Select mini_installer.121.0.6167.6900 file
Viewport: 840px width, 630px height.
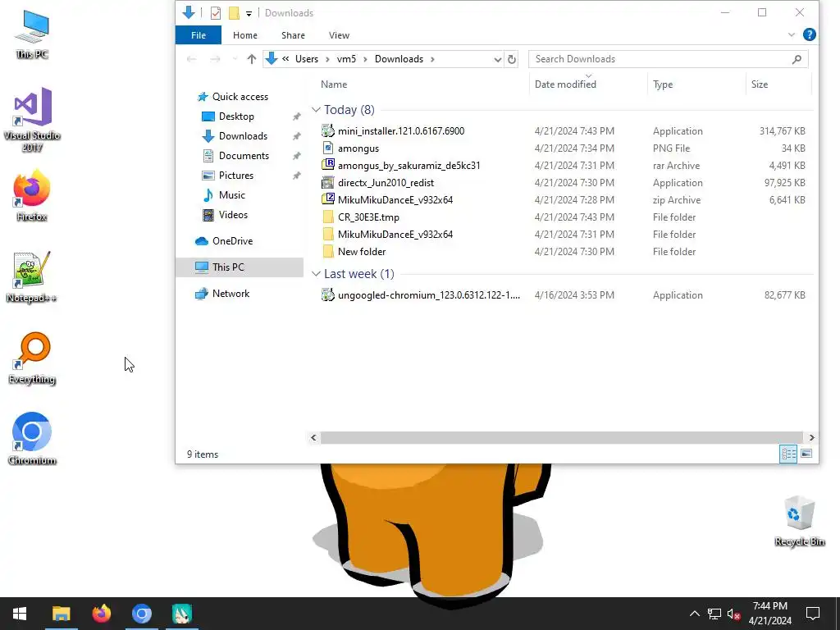pyautogui.click(x=400, y=131)
